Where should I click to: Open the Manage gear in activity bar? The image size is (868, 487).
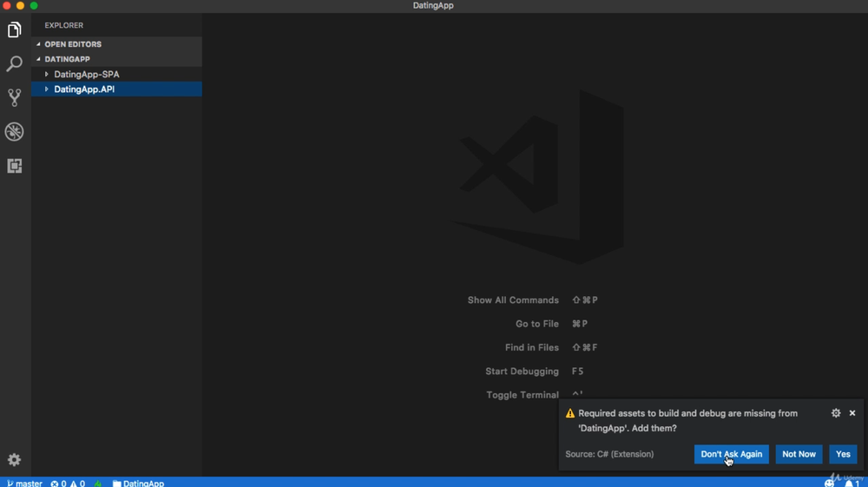point(15,460)
